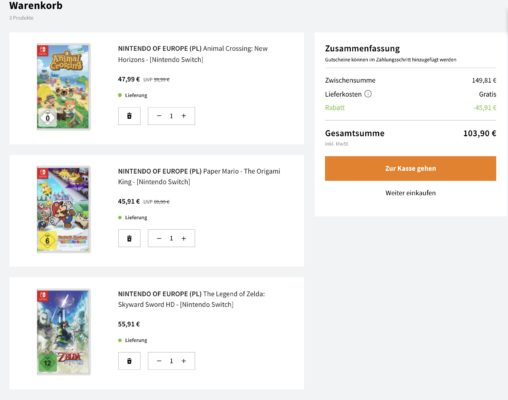This screenshot has height=400, width=508.
Task: Open the Animal Crossing cover thumbnail
Action: point(63,86)
